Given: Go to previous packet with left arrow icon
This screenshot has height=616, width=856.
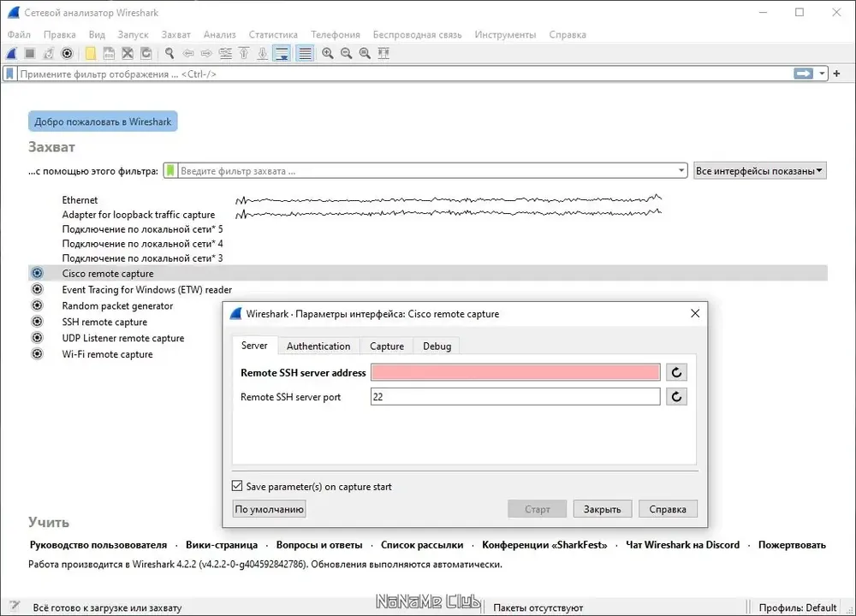Looking at the screenshot, I should point(188,53).
